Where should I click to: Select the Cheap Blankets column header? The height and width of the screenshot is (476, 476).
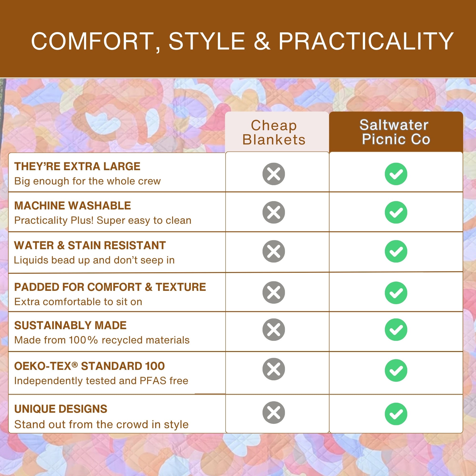[x=277, y=132]
